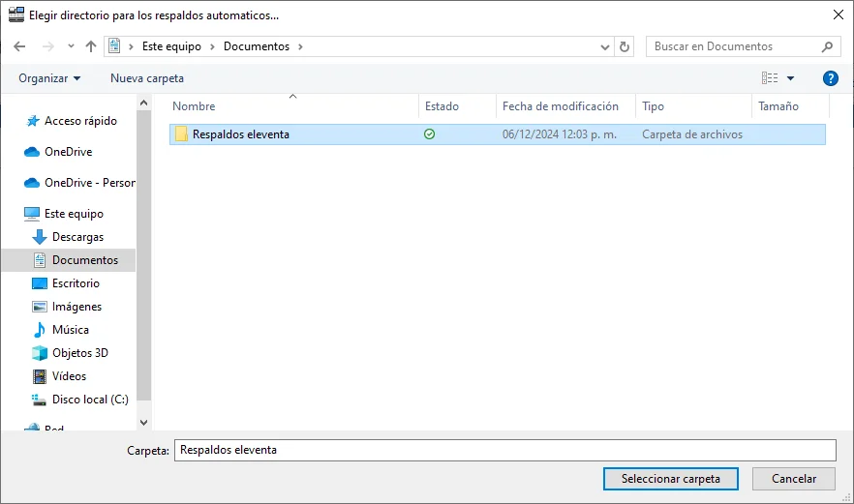Click OneDrive - Personal cloud icon
The width and height of the screenshot is (854, 504).
click(32, 183)
